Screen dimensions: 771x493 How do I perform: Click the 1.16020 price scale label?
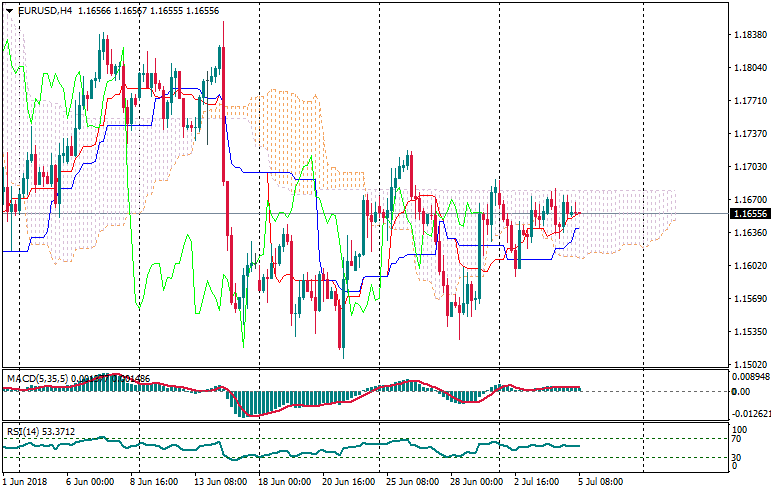pyautogui.click(x=749, y=266)
